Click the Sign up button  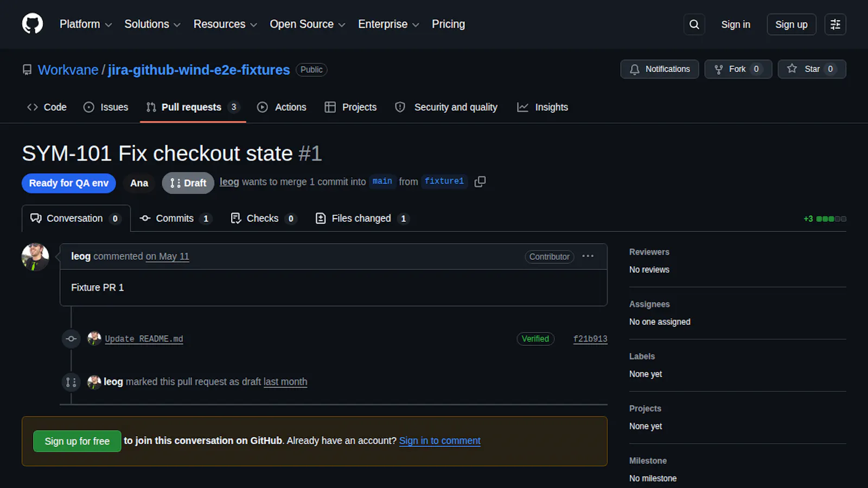(791, 24)
